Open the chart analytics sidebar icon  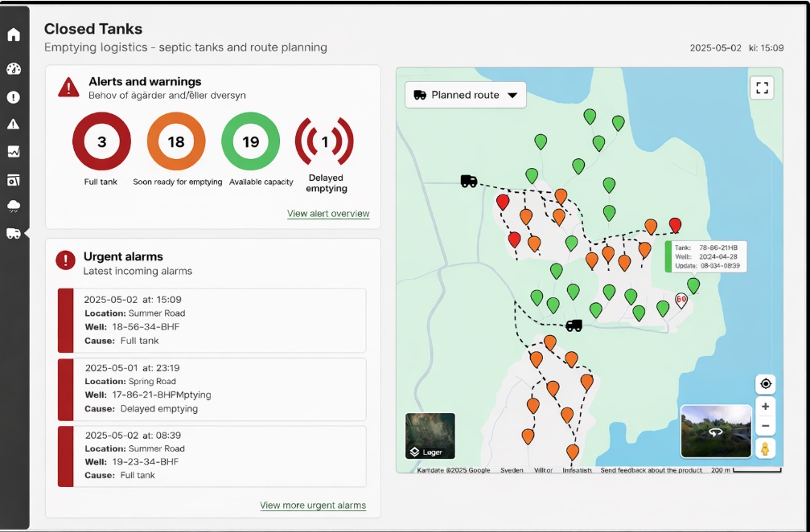click(14, 151)
